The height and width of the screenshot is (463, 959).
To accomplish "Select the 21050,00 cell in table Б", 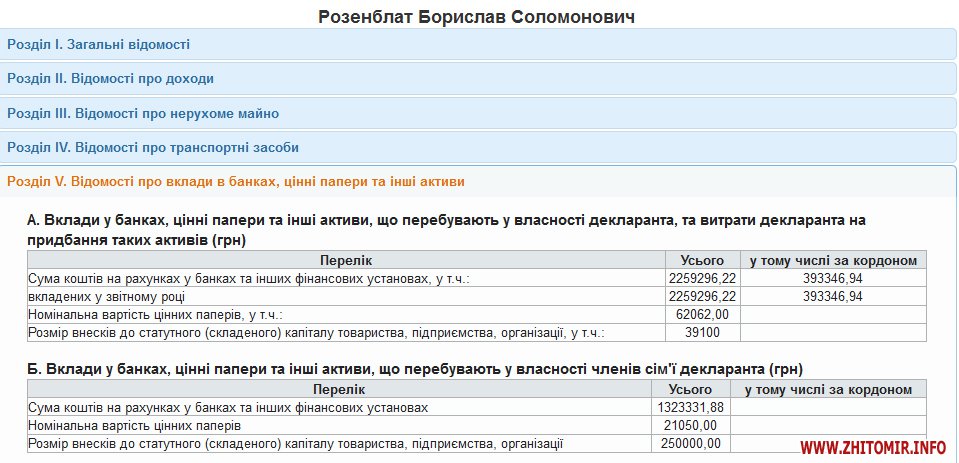I will [x=690, y=425].
